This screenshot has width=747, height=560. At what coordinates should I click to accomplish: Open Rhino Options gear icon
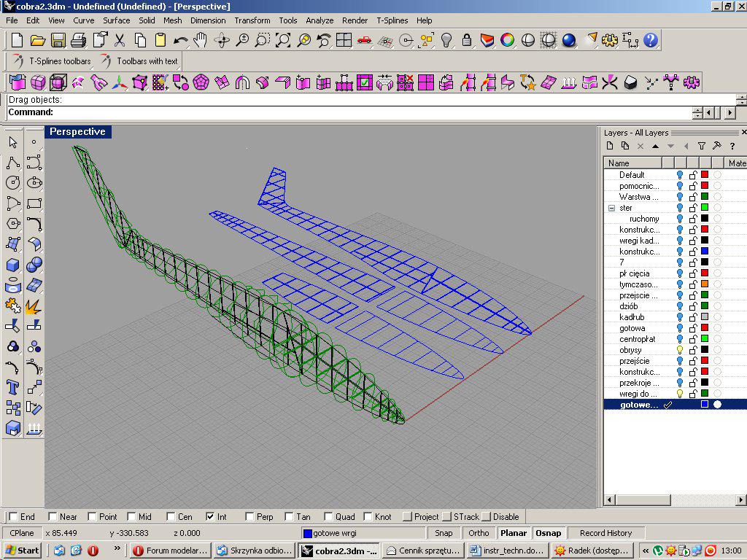(610, 40)
